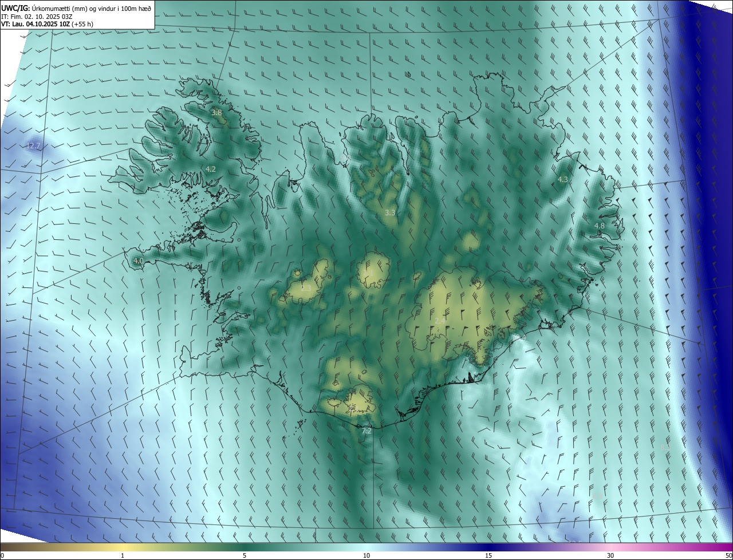Screen dimensions: 733x560
Task: Click the 10 label on the color scale
Action: (x=366, y=555)
